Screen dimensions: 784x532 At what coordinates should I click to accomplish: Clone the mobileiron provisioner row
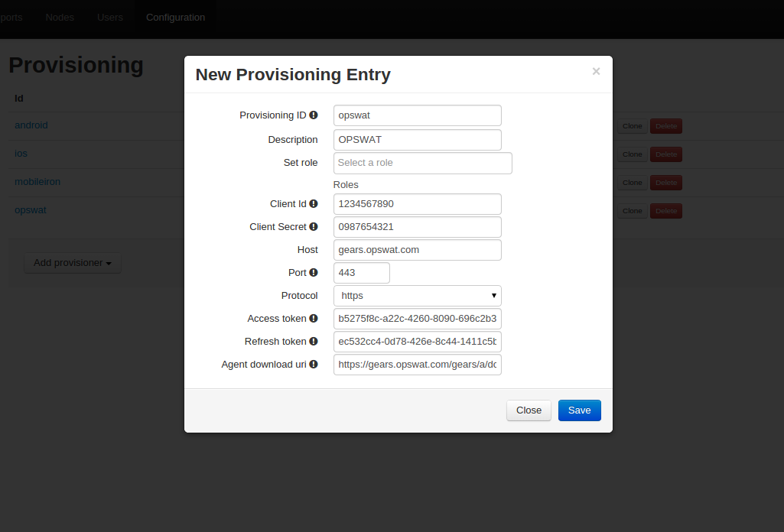pyautogui.click(x=632, y=183)
